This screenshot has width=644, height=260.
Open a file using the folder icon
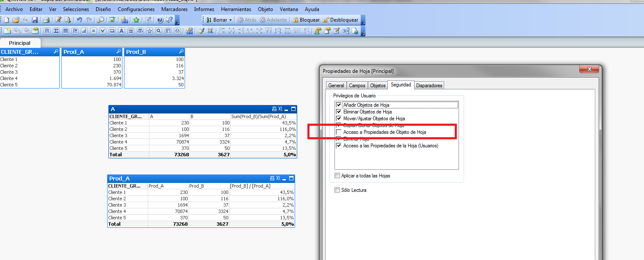point(16,20)
